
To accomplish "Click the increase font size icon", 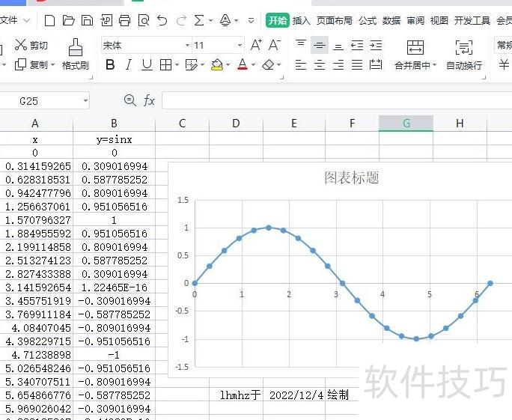I will [x=257, y=46].
